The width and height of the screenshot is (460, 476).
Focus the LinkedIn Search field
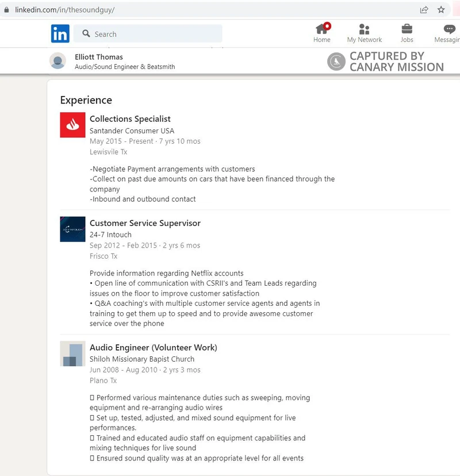pyautogui.click(x=148, y=34)
